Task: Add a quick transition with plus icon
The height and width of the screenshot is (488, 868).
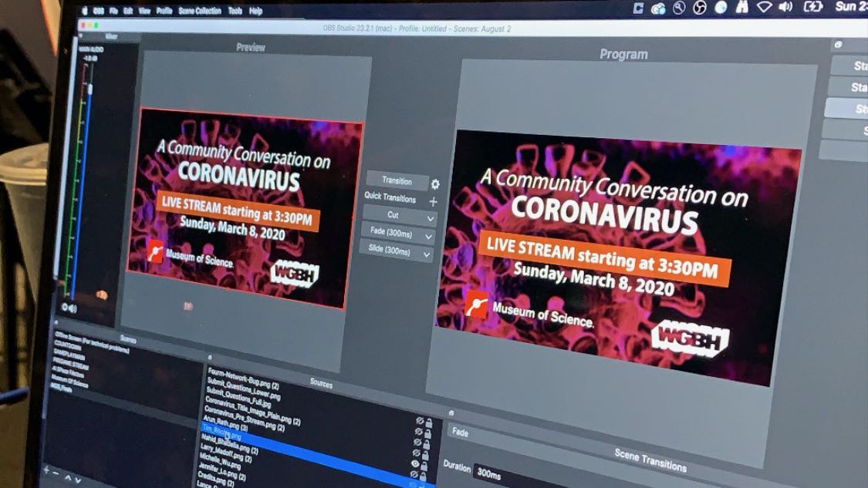Action: tap(433, 202)
